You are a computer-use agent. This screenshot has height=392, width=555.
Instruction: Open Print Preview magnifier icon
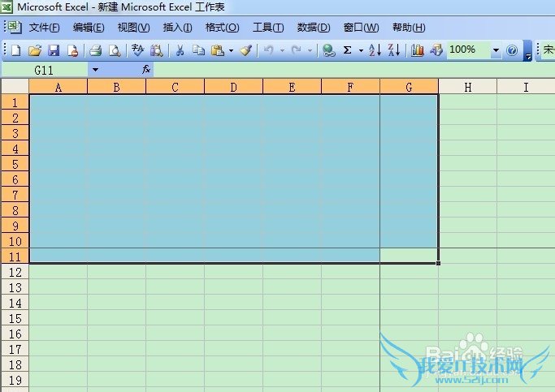tap(115, 50)
